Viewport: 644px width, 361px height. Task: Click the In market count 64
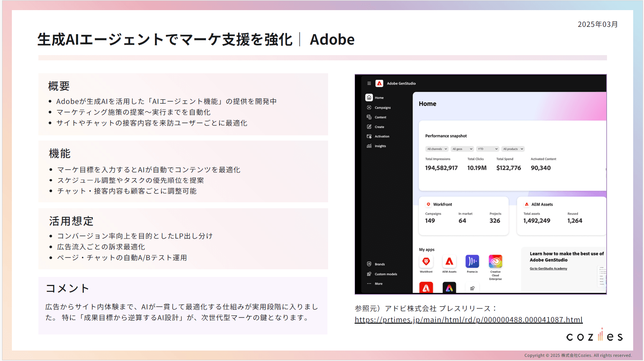(462, 221)
